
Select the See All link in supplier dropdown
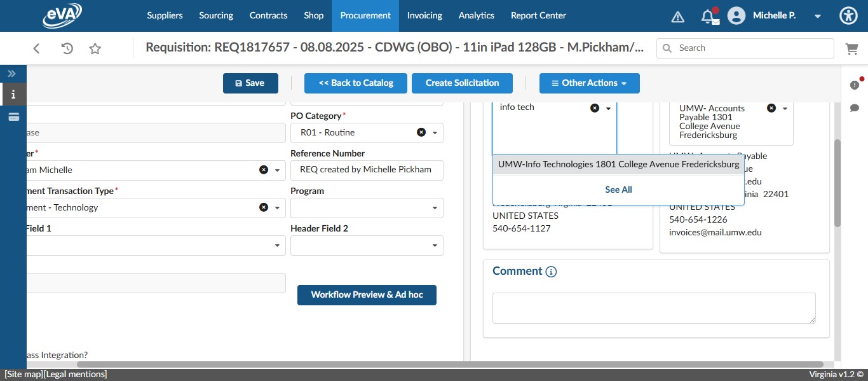point(618,190)
